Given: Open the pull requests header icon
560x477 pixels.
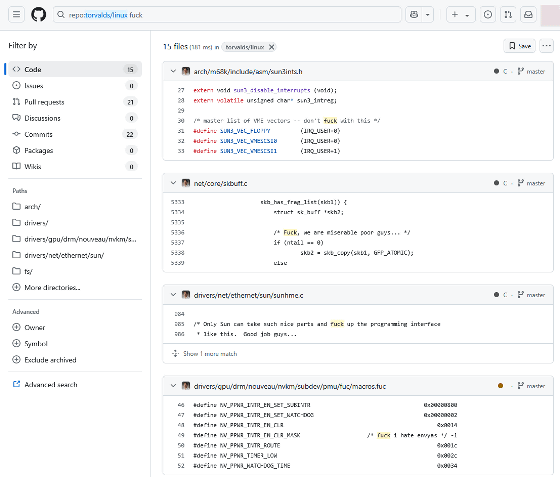Looking at the screenshot, I should (x=508, y=15).
